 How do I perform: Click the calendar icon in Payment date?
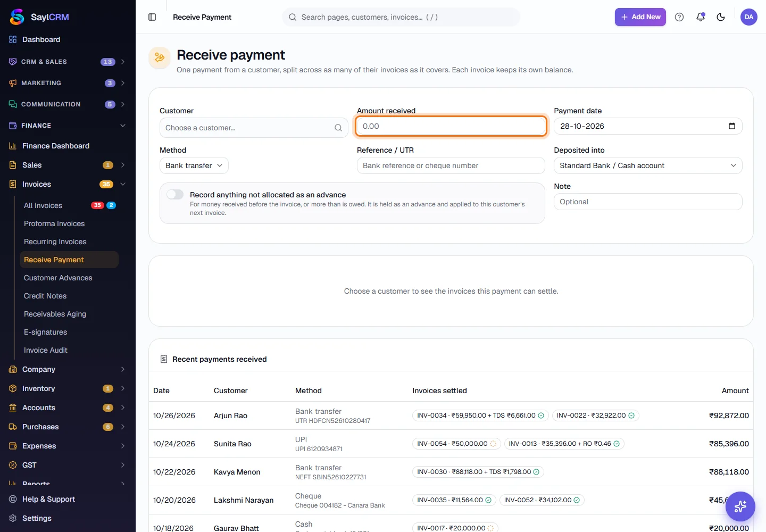point(732,126)
